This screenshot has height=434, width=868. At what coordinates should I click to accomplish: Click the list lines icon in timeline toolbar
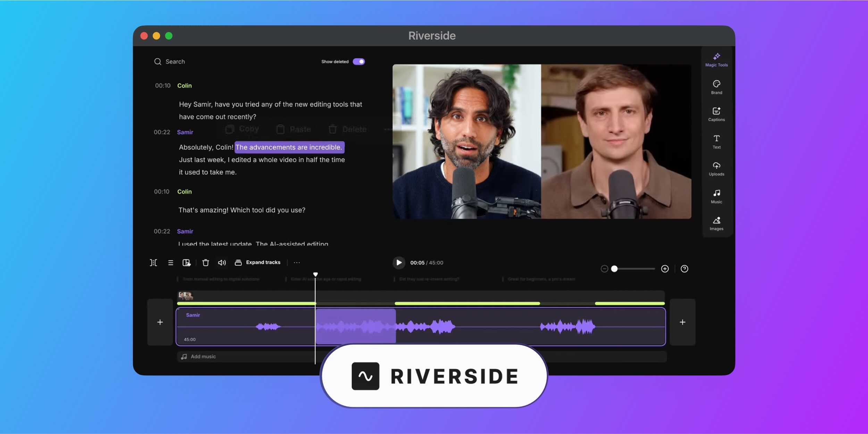[170, 263]
